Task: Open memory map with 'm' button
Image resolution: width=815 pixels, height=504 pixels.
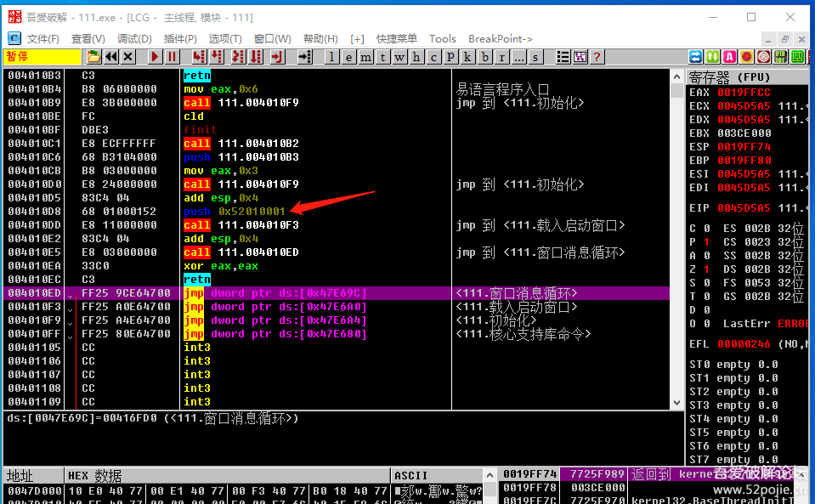Action: point(366,57)
